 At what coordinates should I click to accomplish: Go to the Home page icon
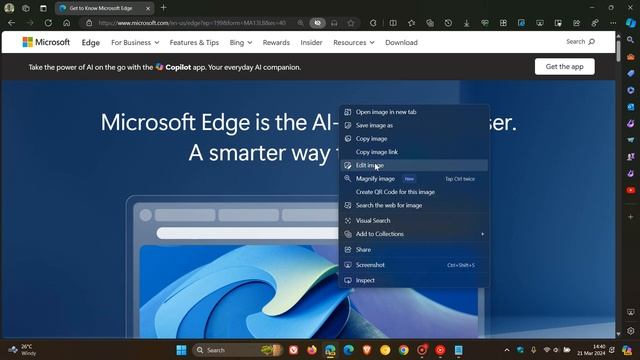67,23
